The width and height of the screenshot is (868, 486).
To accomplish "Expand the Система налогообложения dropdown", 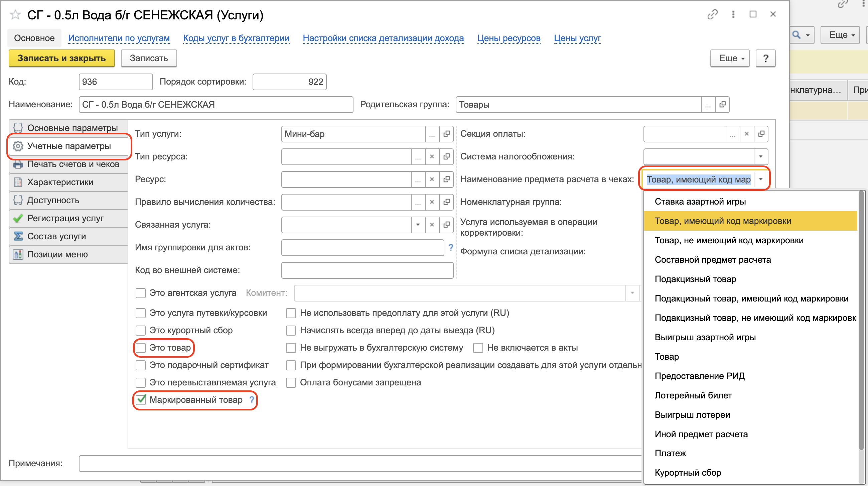I will coord(760,157).
